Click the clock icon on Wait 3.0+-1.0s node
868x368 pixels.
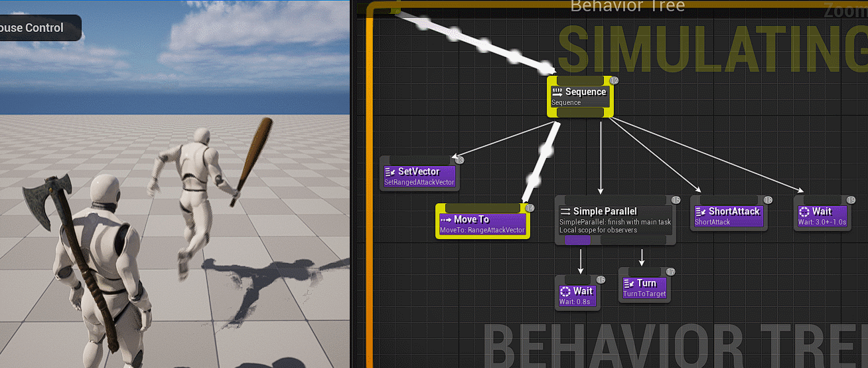[x=804, y=211]
